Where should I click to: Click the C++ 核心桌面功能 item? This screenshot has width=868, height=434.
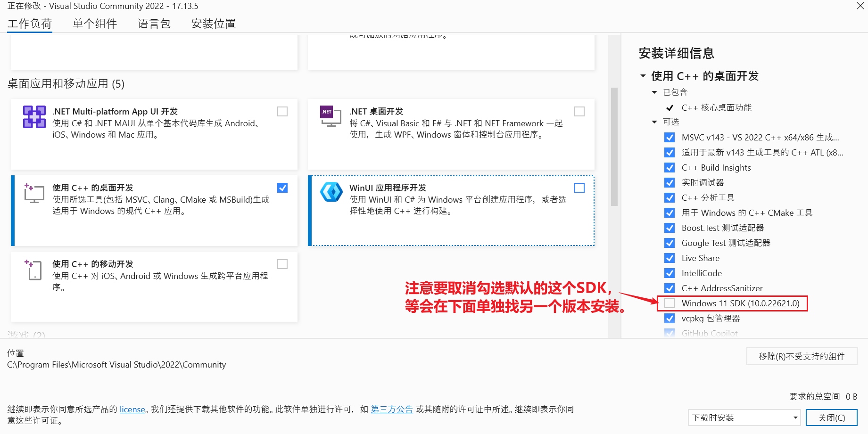(x=717, y=108)
